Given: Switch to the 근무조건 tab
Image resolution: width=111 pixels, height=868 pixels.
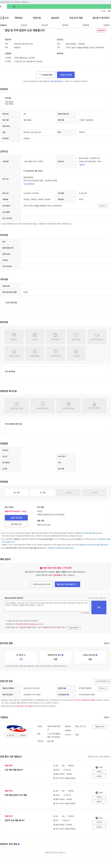Looking at the screenshot, I should point(24,25).
